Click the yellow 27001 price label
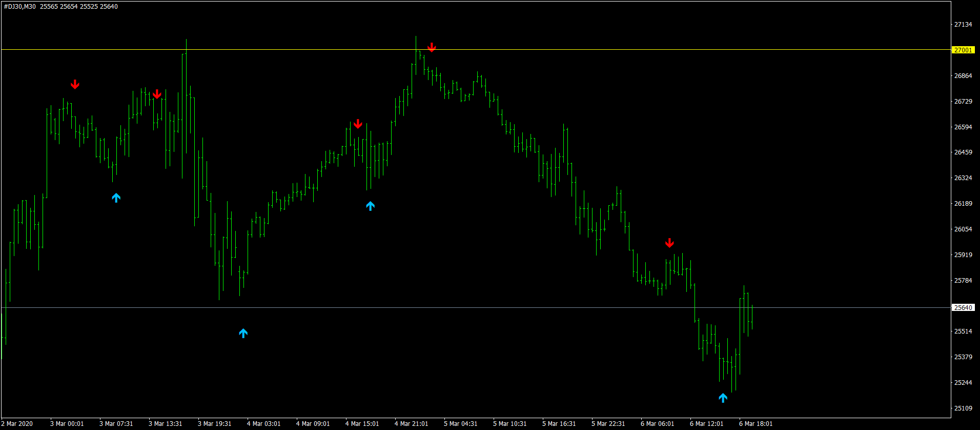 point(963,50)
